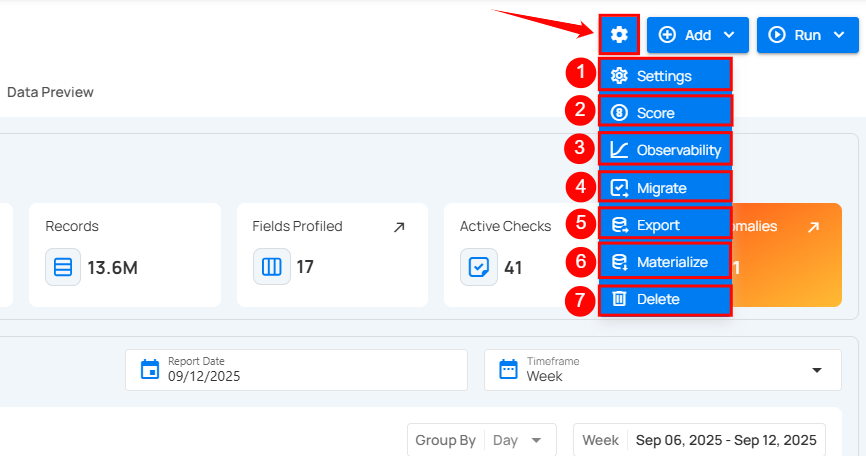This screenshot has height=456, width=866.
Task: Select Settings from the dropdown menu
Action: (664, 76)
